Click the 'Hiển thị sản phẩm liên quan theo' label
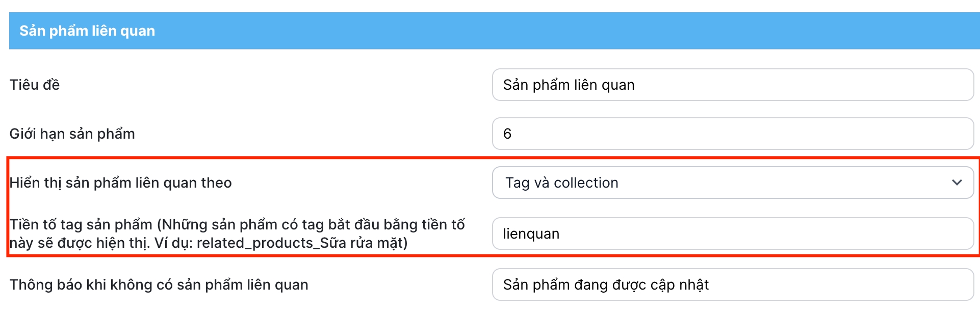This screenshot has height=311, width=980. [x=121, y=183]
